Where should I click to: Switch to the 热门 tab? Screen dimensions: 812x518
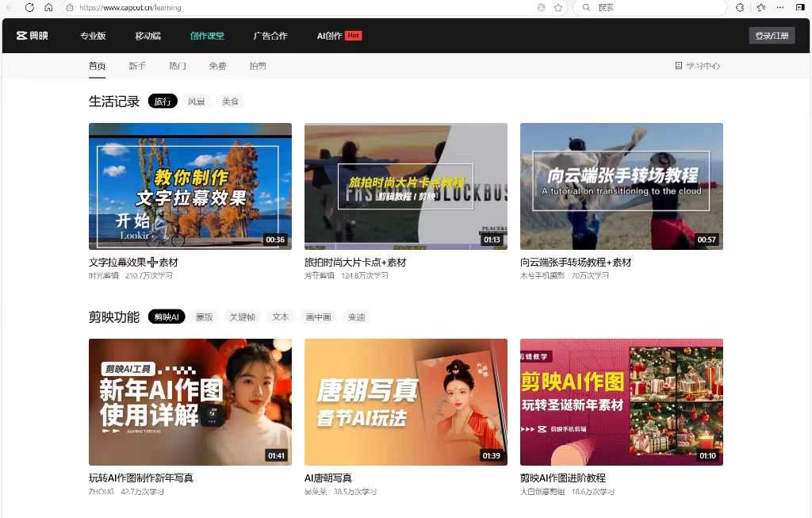[x=178, y=66]
